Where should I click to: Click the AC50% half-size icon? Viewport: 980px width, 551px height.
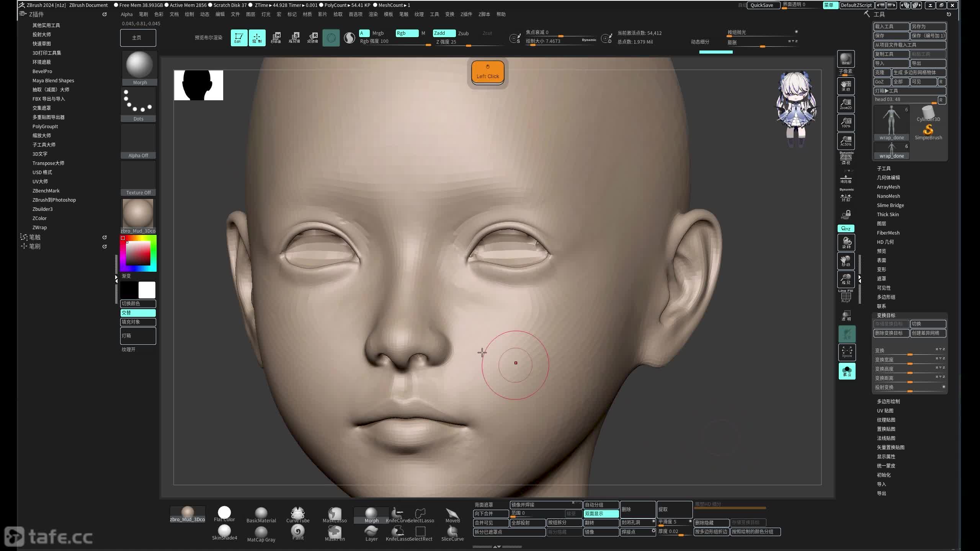[x=846, y=141]
